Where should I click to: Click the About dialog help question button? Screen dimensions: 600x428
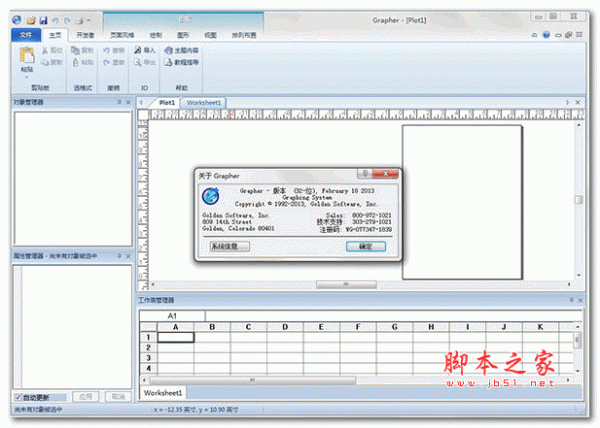point(365,174)
